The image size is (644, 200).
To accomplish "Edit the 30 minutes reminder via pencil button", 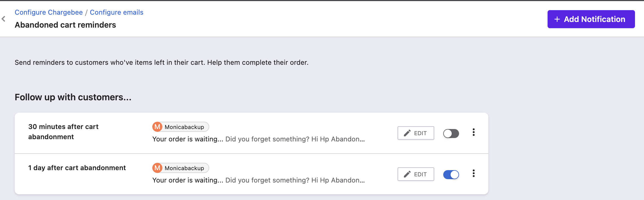I will pyautogui.click(x=416, y=133).
